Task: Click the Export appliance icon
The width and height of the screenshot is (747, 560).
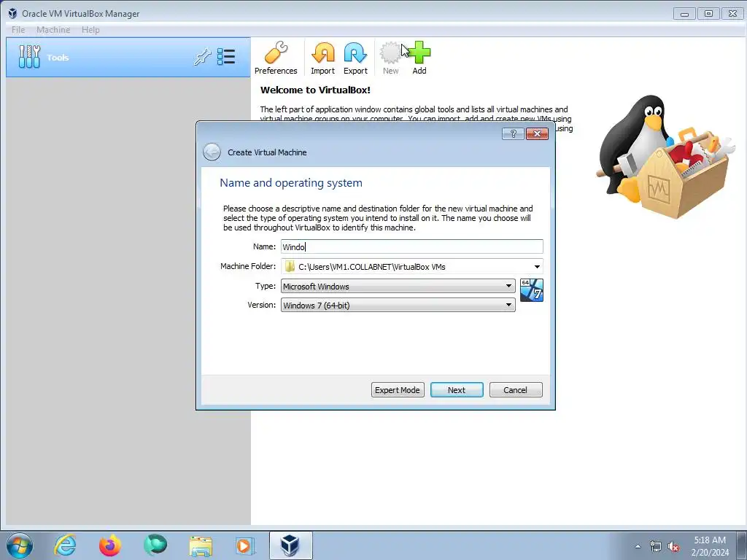Action: (x=355, y=58)
